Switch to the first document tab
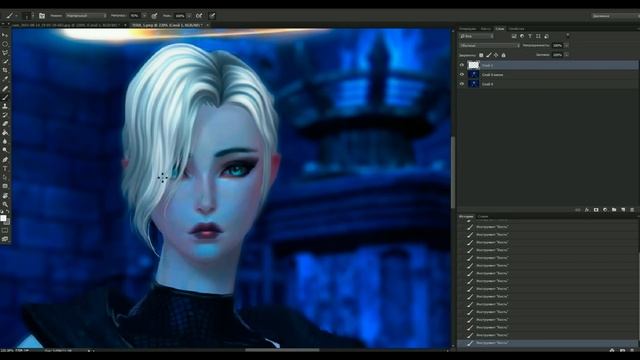 (x=67, y=25)
